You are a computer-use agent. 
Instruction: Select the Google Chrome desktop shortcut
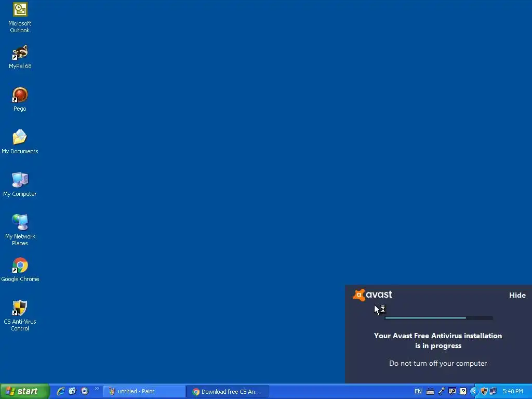20,270
